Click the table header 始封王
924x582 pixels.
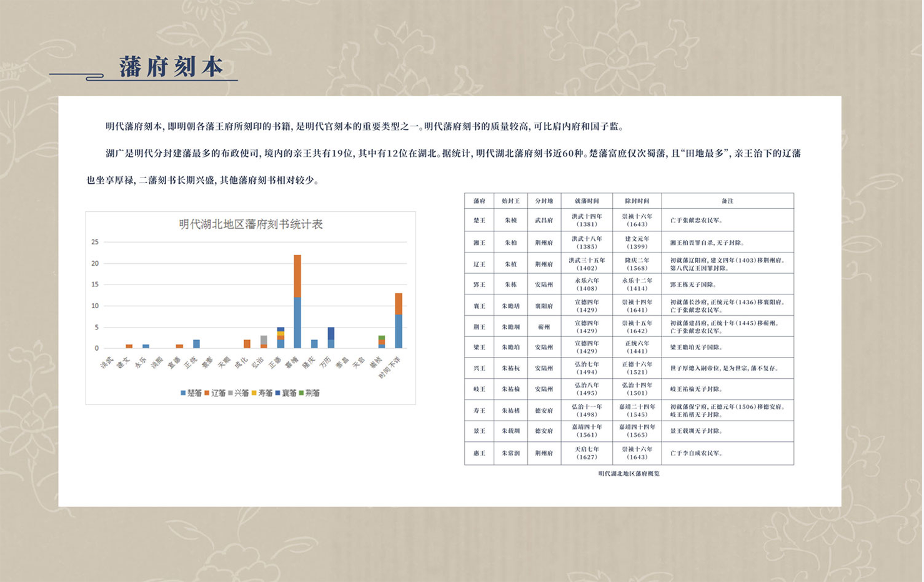click(x=510, y=201)
